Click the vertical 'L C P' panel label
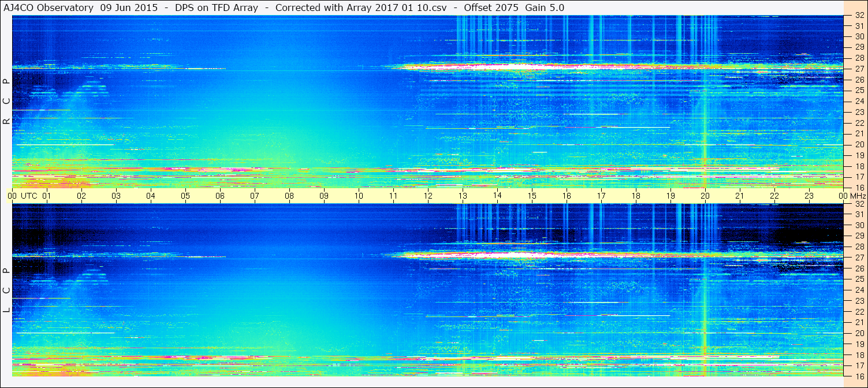 [6, 290]
